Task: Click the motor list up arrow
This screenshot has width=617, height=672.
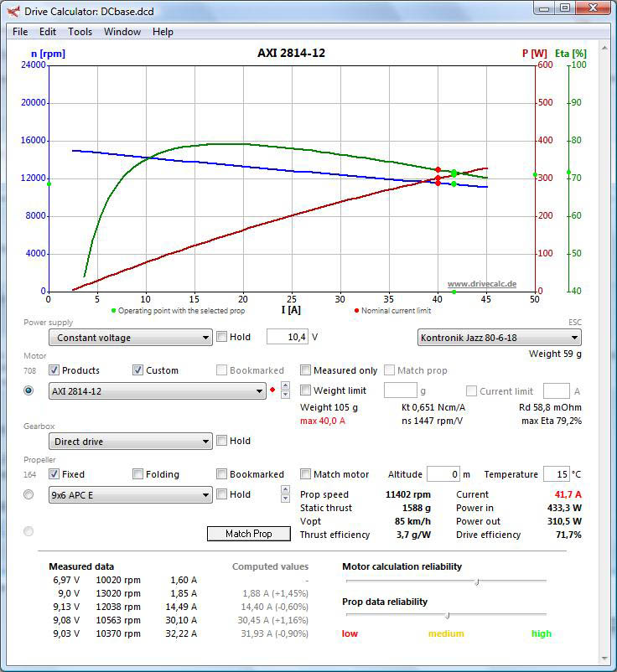Action: pos(285,386)
